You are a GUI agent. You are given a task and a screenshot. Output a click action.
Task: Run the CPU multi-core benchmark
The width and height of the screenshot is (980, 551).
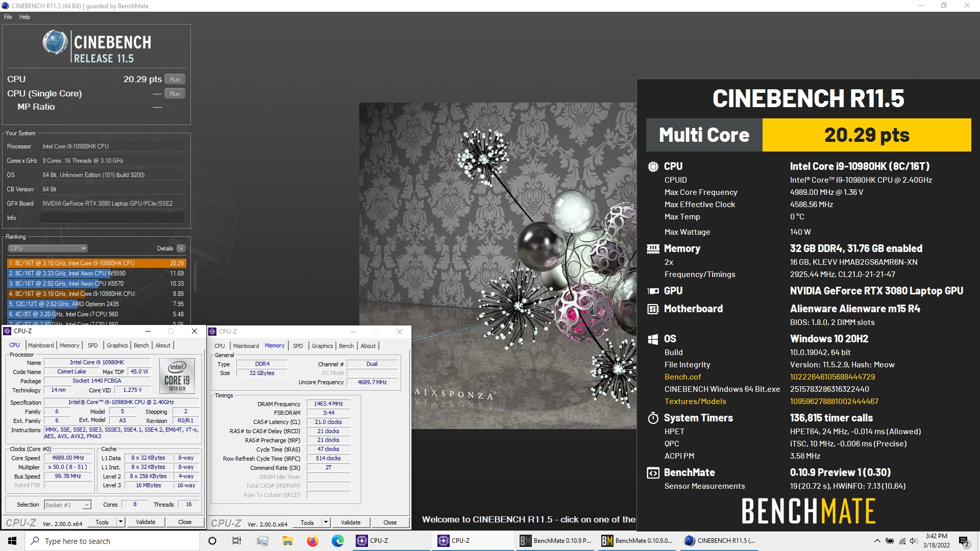[175, 80]
